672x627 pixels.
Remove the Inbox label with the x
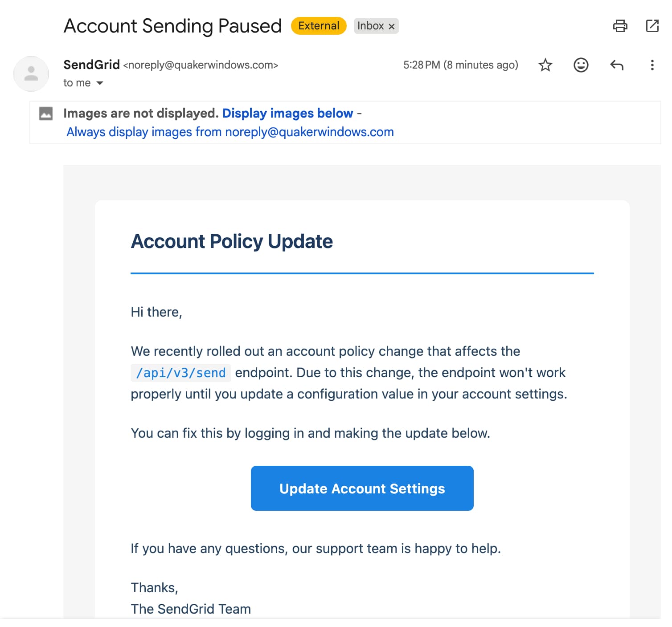[392, 26]
